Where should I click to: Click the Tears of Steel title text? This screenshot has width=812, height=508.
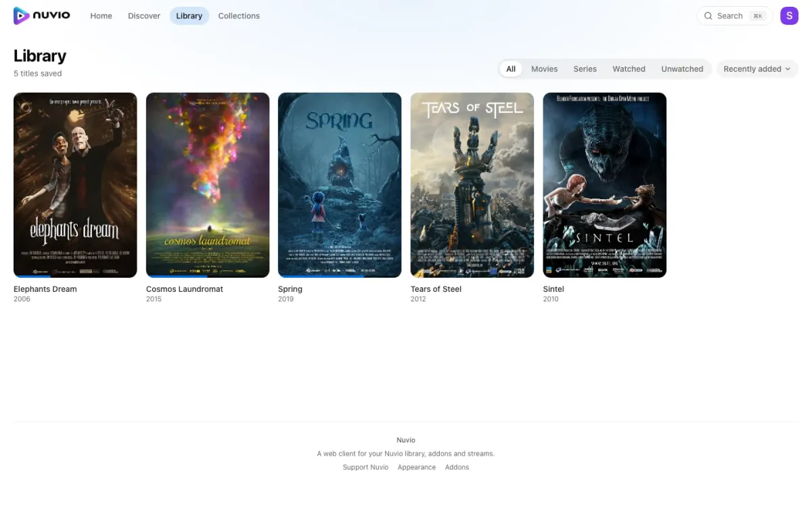436,289
